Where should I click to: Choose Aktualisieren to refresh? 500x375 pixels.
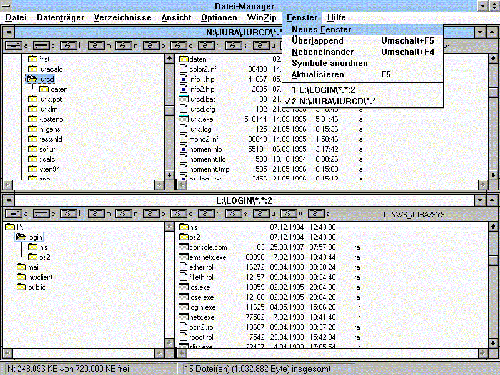point(362,74)
